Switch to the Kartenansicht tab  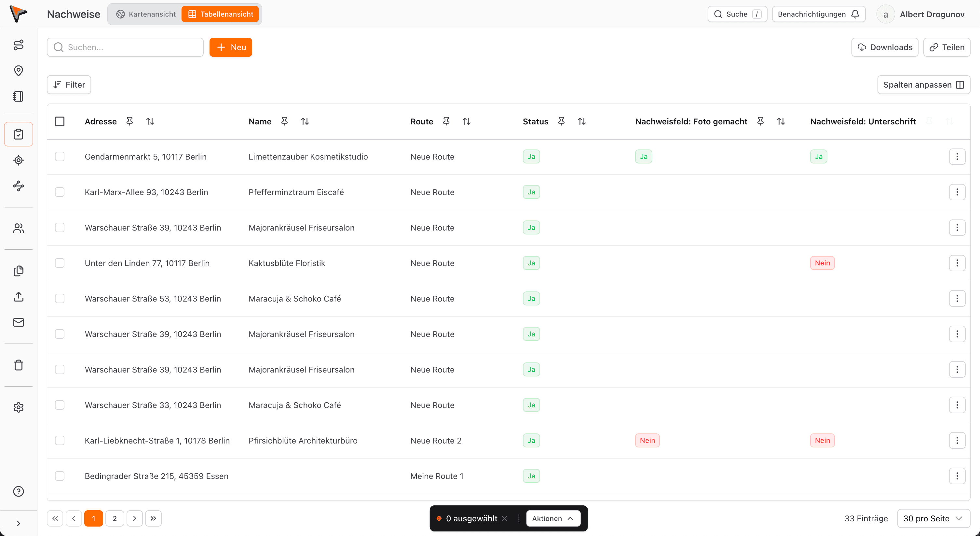pyautogui.click(x=146, y=14)
